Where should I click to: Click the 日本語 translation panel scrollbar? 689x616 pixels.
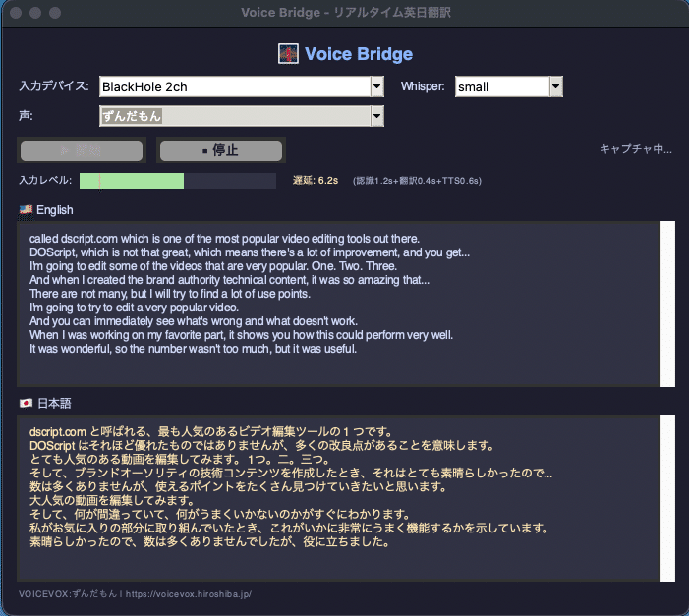coord(667,498)
